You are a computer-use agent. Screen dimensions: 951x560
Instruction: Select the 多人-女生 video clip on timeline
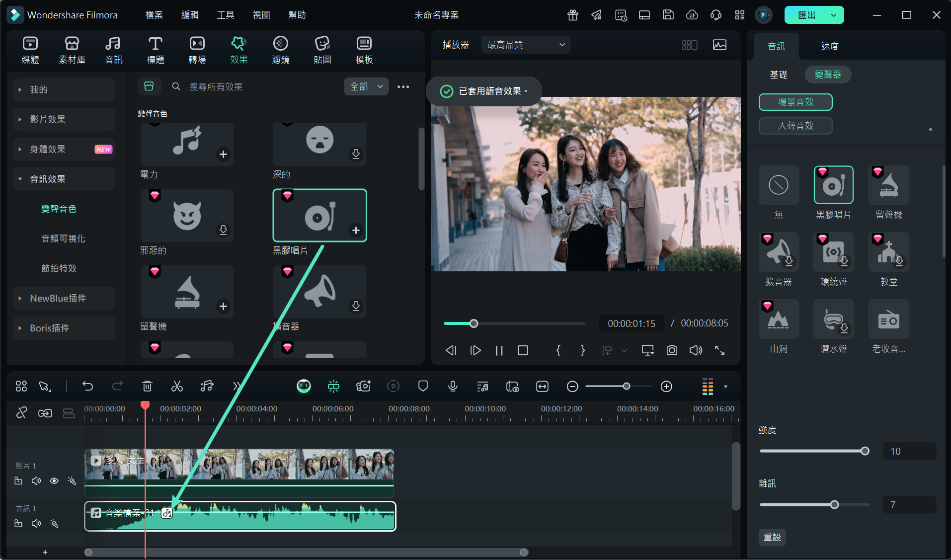tap(239, 473)
